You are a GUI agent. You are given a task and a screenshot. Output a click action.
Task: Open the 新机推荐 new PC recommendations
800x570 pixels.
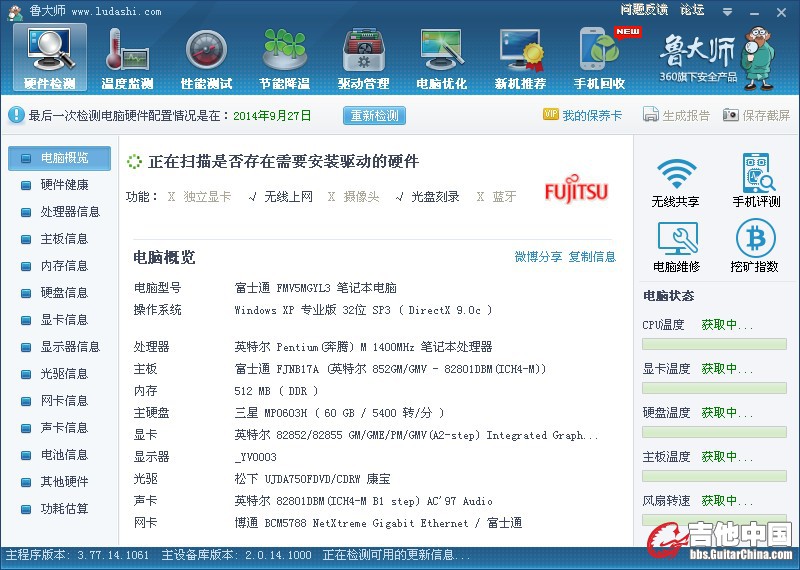pos(520,57)
